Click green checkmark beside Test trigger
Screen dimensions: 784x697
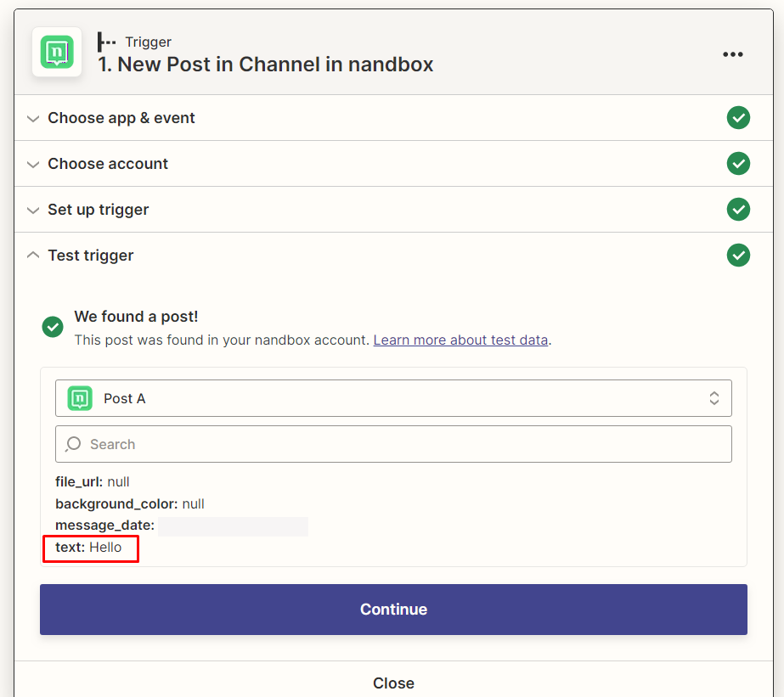tap(738, 256)
